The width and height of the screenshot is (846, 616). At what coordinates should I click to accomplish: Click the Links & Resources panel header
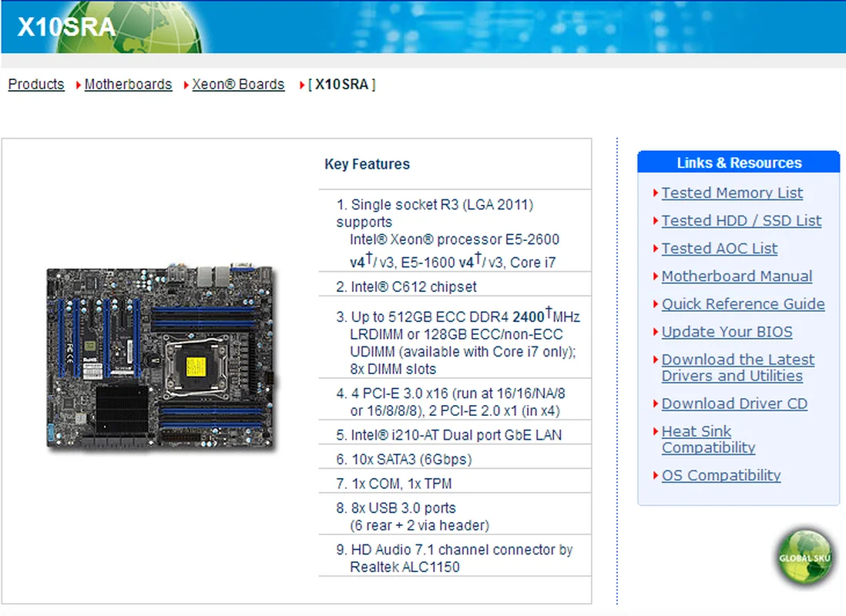pyautogui.click(x=739, y=162)
